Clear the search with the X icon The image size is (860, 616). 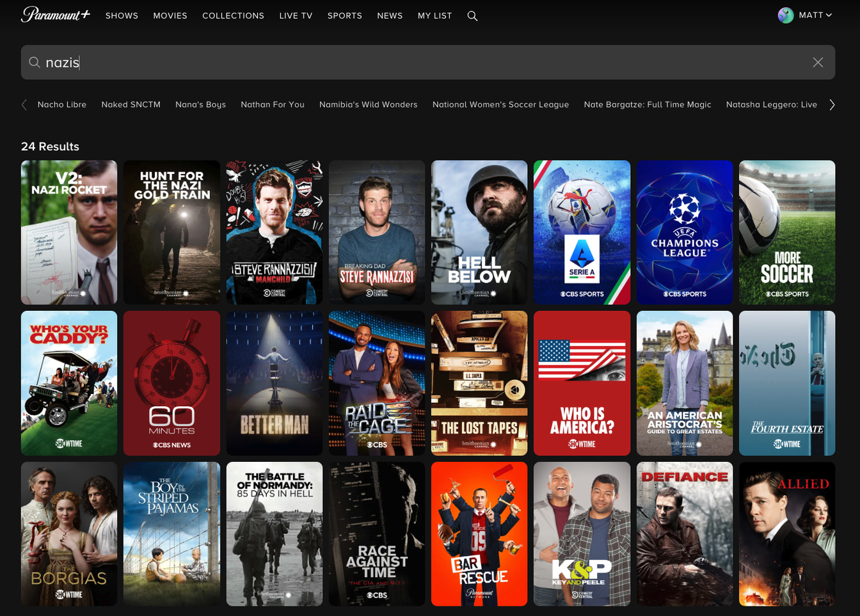tap(818, 62)
